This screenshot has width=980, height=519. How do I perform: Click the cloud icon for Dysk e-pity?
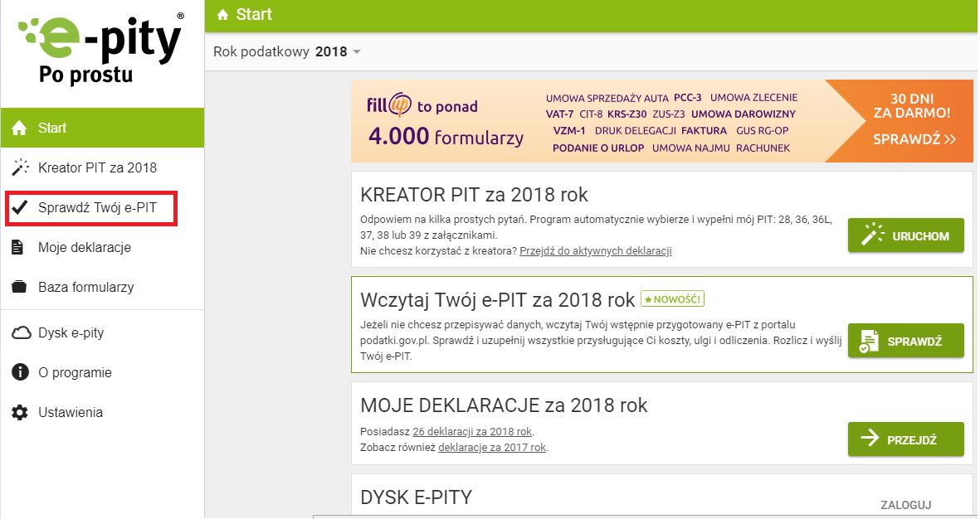(x=20, y=333)
